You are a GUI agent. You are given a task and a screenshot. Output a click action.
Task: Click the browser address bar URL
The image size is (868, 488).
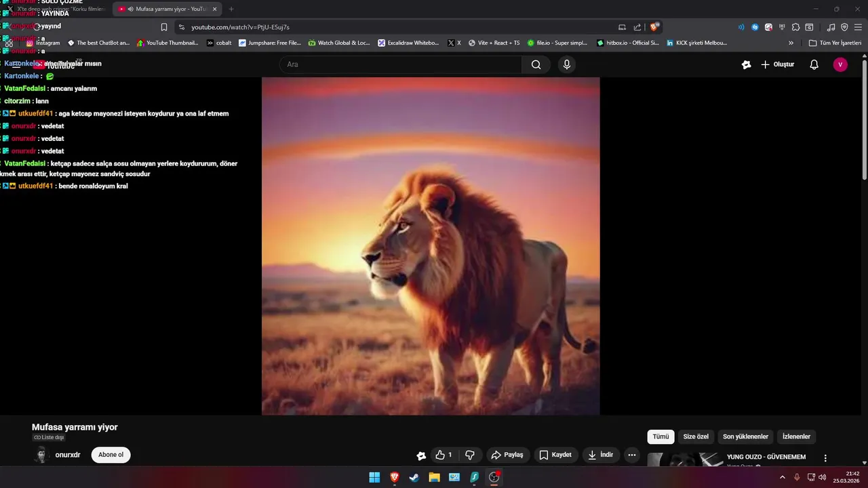[240, 27]
